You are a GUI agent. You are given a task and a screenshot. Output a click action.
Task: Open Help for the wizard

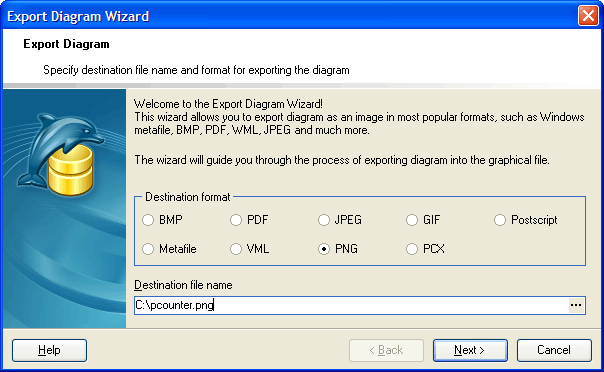49,350
